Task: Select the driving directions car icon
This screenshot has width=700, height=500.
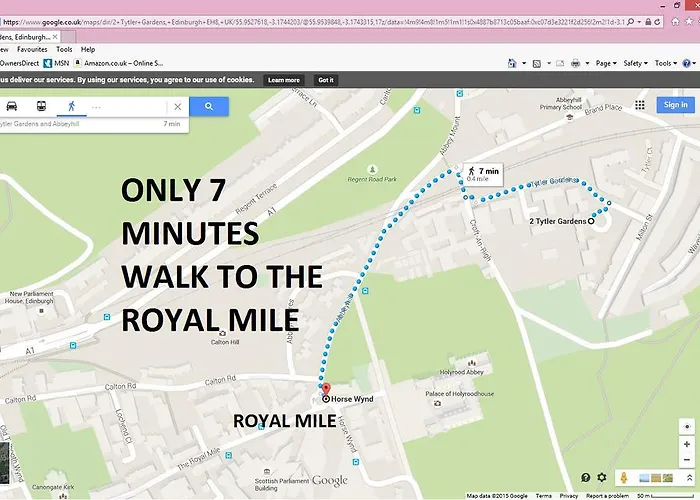Action: [12, 106]
